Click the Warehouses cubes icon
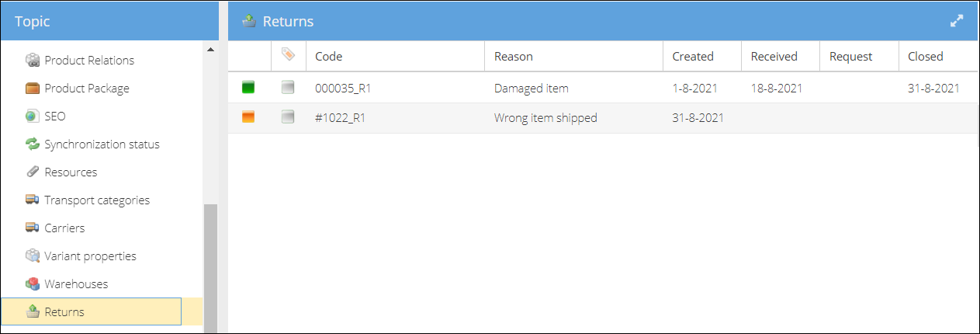This screenshot has width=980, height=334. (33, 284)
